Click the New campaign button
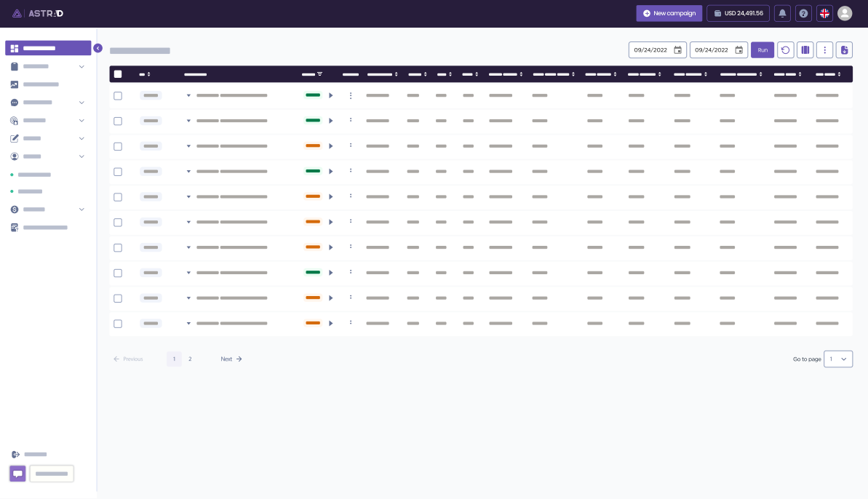 (669, 13)
